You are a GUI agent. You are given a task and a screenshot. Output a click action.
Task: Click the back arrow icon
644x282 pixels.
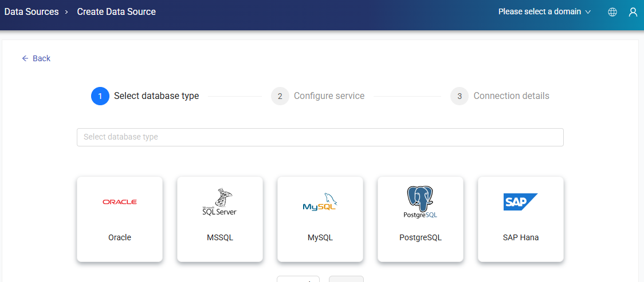(25, 58)
